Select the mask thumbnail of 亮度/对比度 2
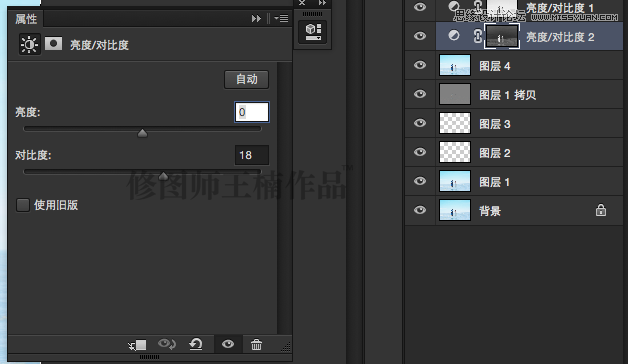Viewport: 628px width, 364px height. (502, 36)
